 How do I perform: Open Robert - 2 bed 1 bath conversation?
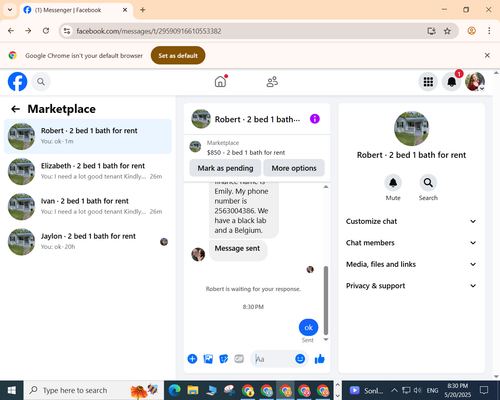88,136
